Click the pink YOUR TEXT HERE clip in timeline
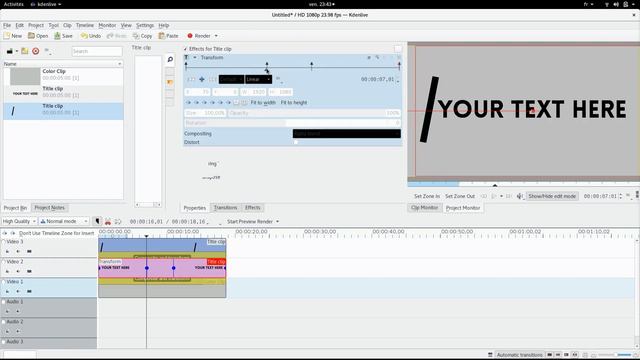The height and width of the screenshot is (360, 640). pyautogui.click(x=162, y=268)
